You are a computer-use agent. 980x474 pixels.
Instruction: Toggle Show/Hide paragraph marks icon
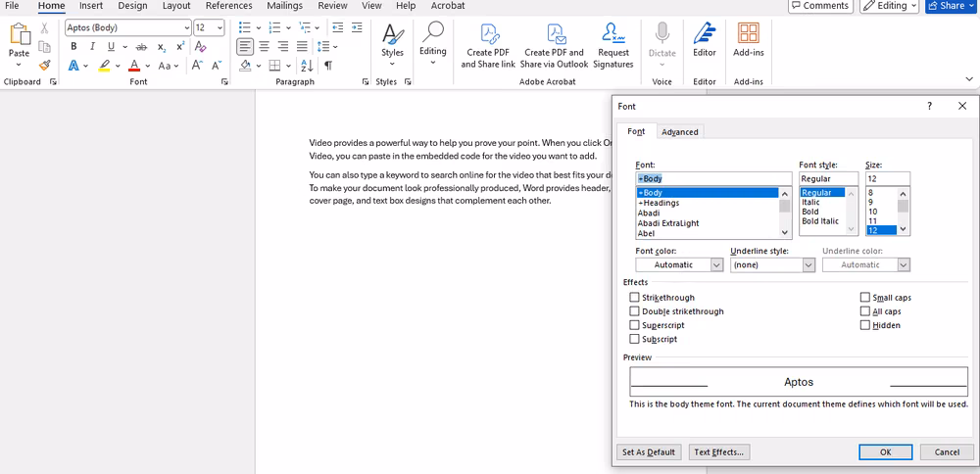click(x=328, y=66)
